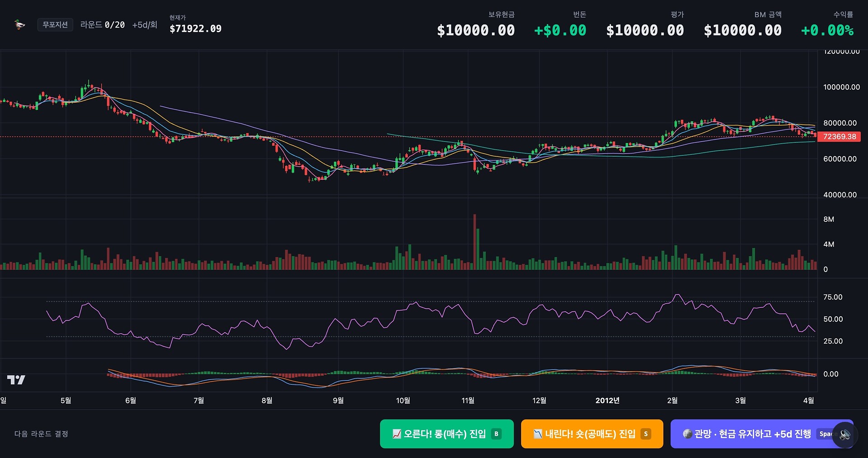This screenshot has width=868, height=458.
Task: Select the 6월 marker on the time axis
Action: 131,401
